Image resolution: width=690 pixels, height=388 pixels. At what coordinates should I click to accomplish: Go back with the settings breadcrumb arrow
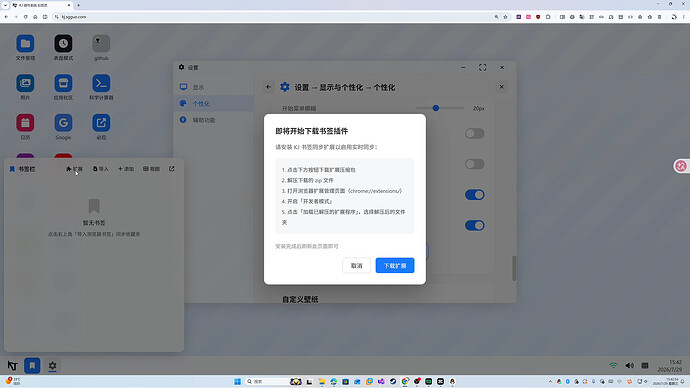[x=268, y=87]
